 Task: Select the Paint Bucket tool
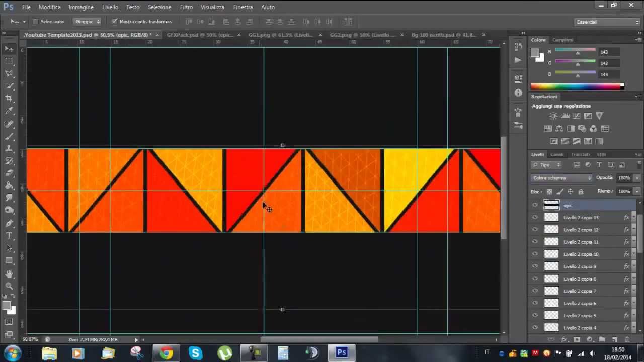coord(9,186)
